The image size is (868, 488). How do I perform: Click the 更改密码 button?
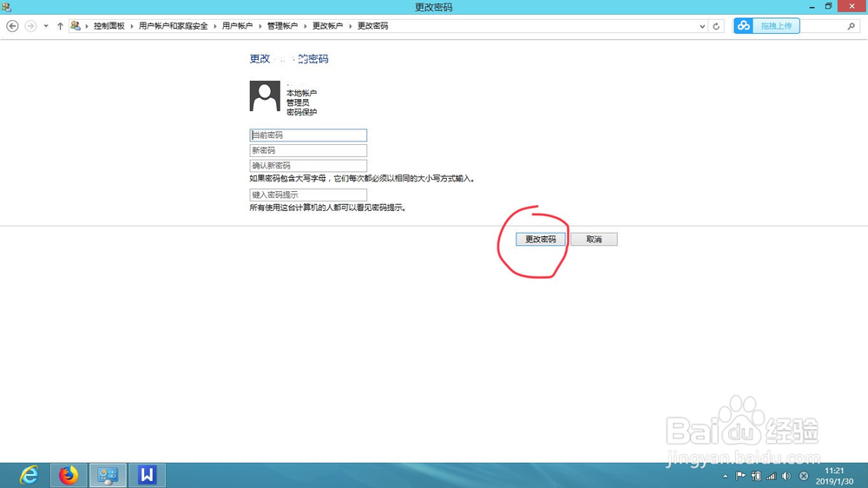540,240
